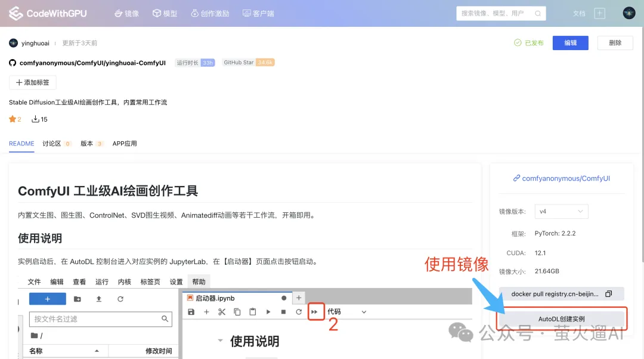Click the root folder breadcrumb icon

(35, 336)
